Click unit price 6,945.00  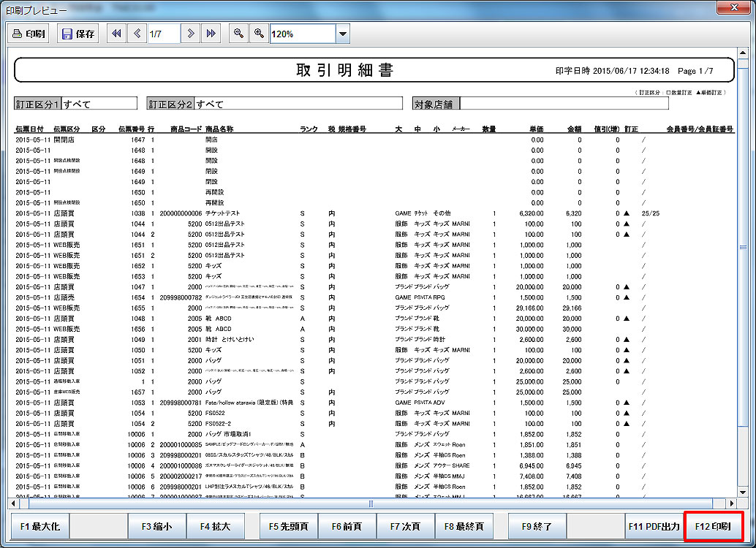(x=532, y=465)
